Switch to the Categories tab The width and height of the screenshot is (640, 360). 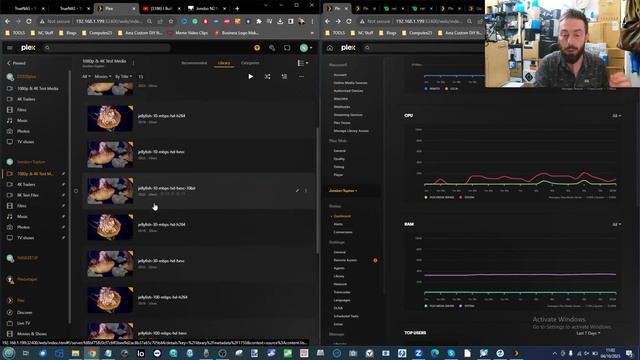pos(250,63)
